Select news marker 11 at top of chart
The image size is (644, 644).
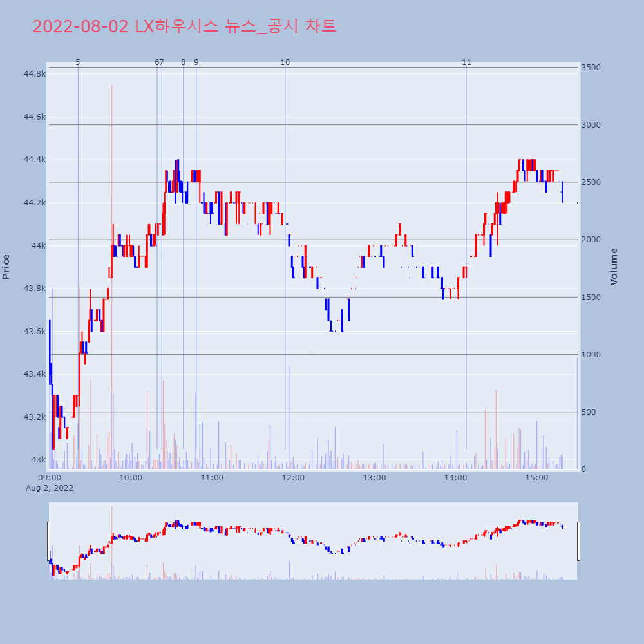point(466,62)
